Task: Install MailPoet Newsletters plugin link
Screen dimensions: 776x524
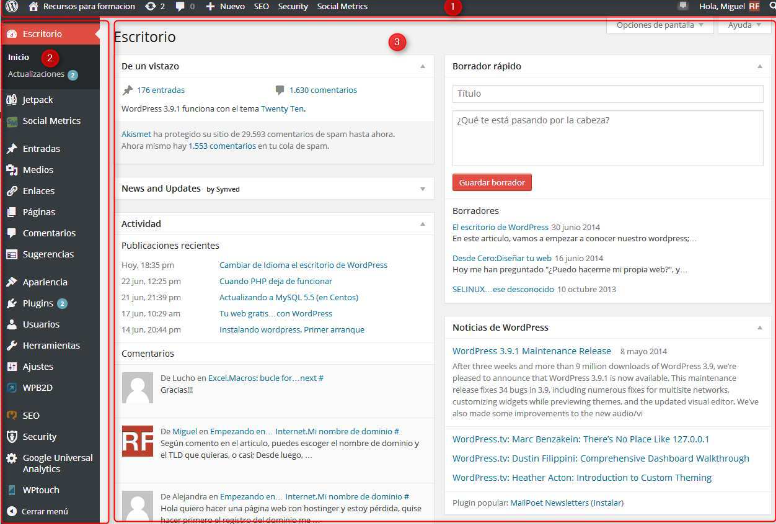Action: click(x=567, y=503)
